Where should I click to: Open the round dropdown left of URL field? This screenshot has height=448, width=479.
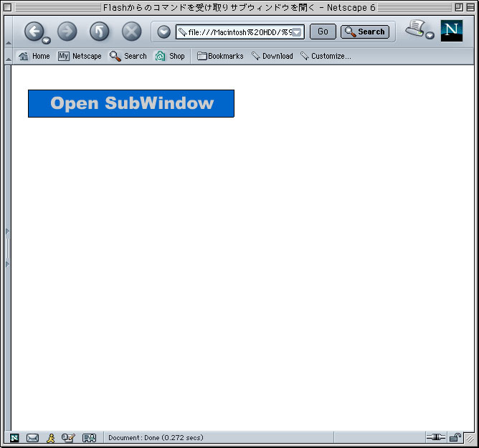tap(163, 32)
